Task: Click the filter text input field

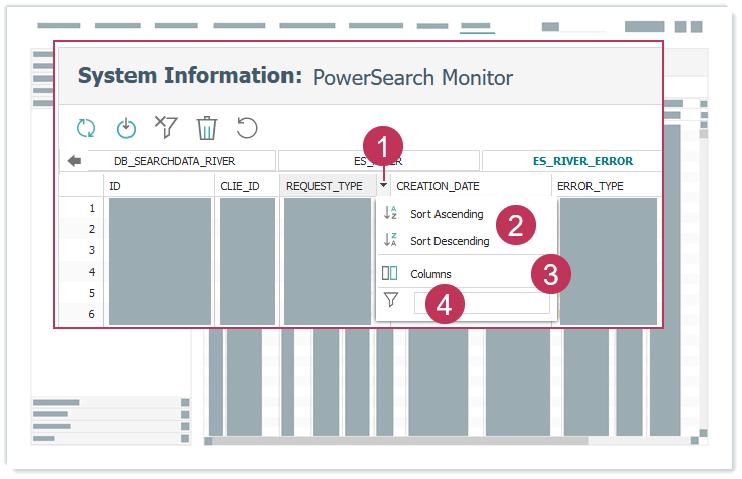Action: coord(482,302)
